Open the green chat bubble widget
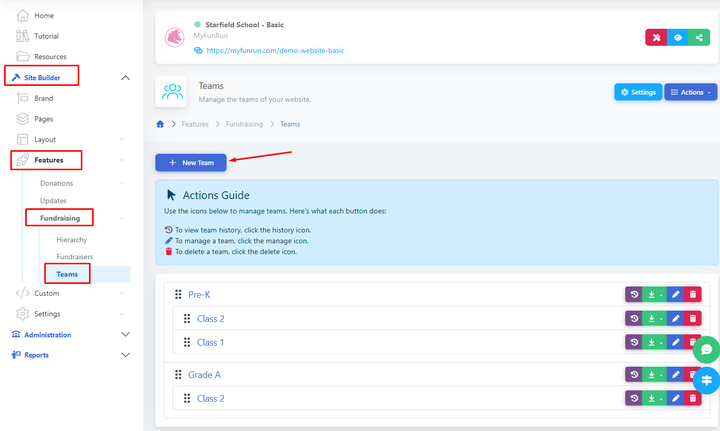Viewport: 720px width, 431px height. (706, 350)
